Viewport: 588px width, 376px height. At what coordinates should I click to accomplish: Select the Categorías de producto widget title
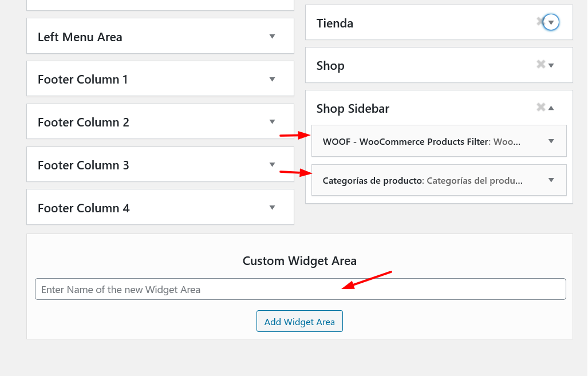click(x=373, y=181)
